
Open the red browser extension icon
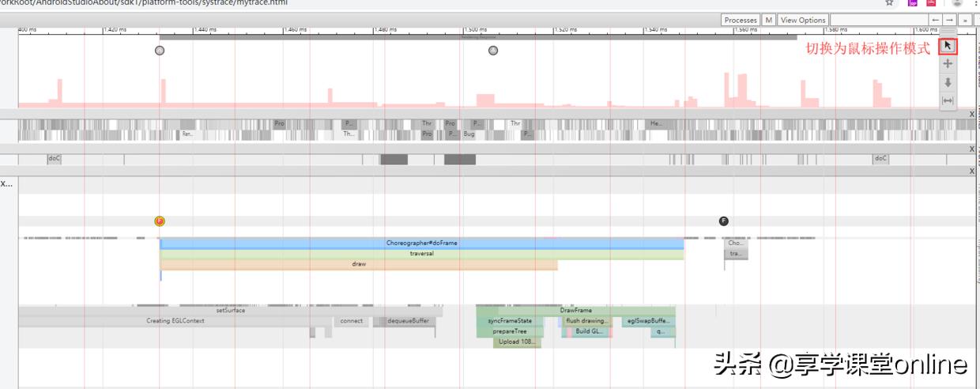click(x=931, y=3)
